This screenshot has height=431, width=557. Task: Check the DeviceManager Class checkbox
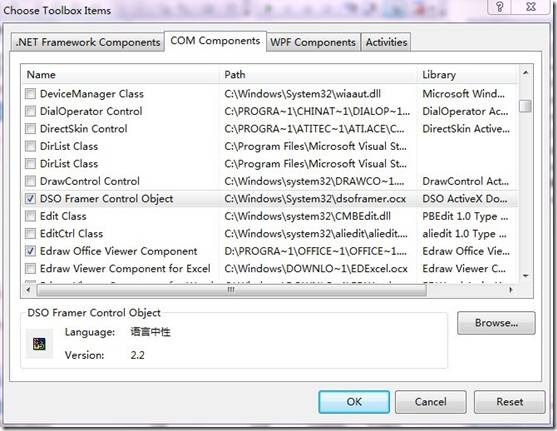[31, 94]
